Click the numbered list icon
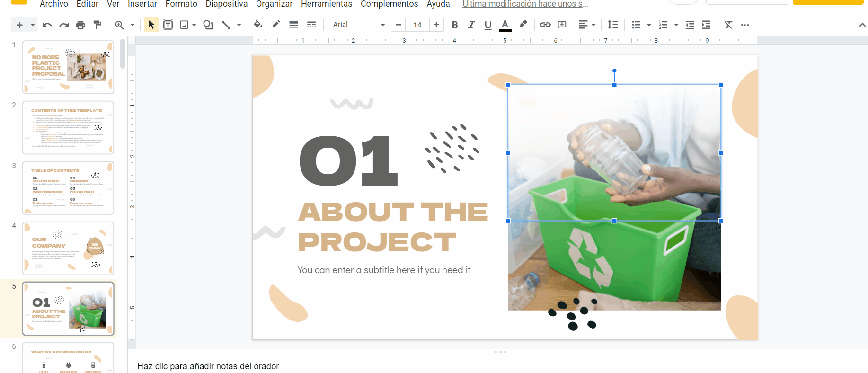Image resolution: width=868 pixels, height=373 pixels. click(x=663, y=25)
